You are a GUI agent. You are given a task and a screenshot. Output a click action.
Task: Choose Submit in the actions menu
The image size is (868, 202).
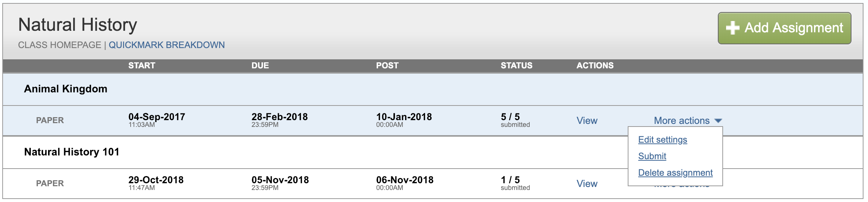pos(652,156)
